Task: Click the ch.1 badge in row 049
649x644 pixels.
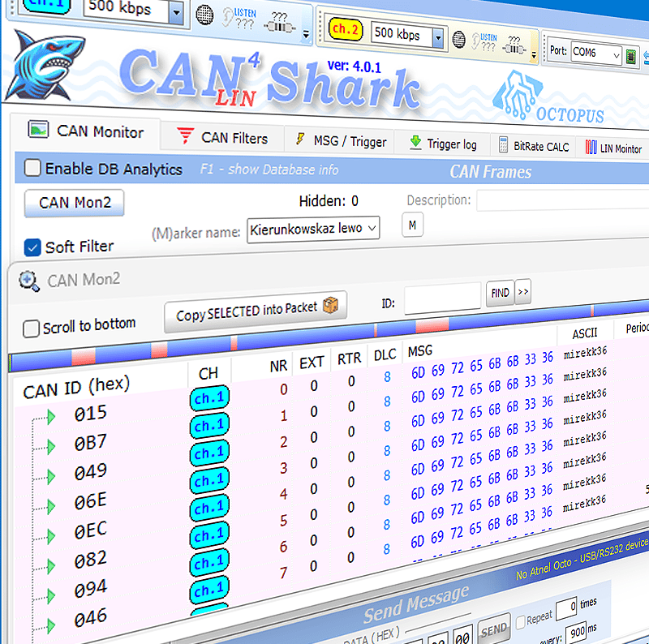Action: (209, 453)
